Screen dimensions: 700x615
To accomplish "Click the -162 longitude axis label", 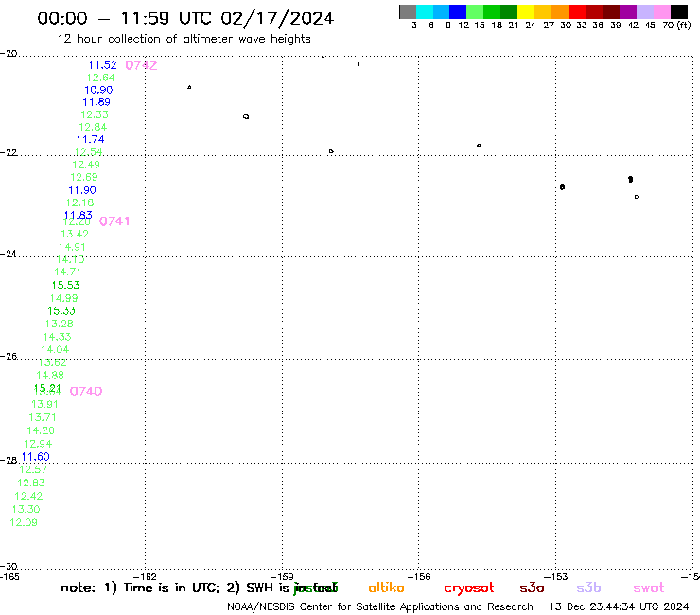I will pos(145,576).
